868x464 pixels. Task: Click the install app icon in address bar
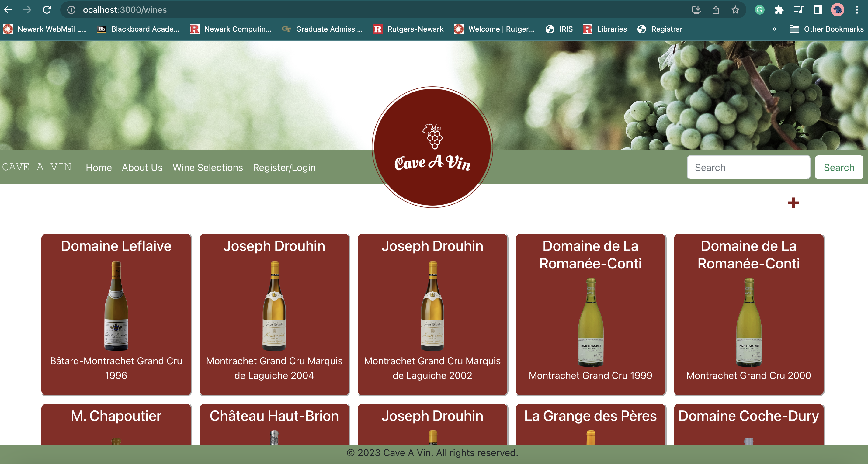coord(696,10)
